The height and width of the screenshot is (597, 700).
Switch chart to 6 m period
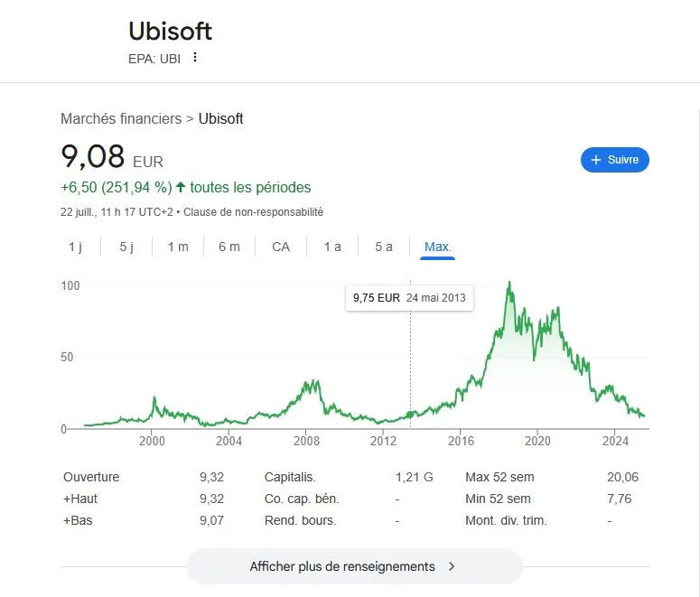(x=229, y=247)
